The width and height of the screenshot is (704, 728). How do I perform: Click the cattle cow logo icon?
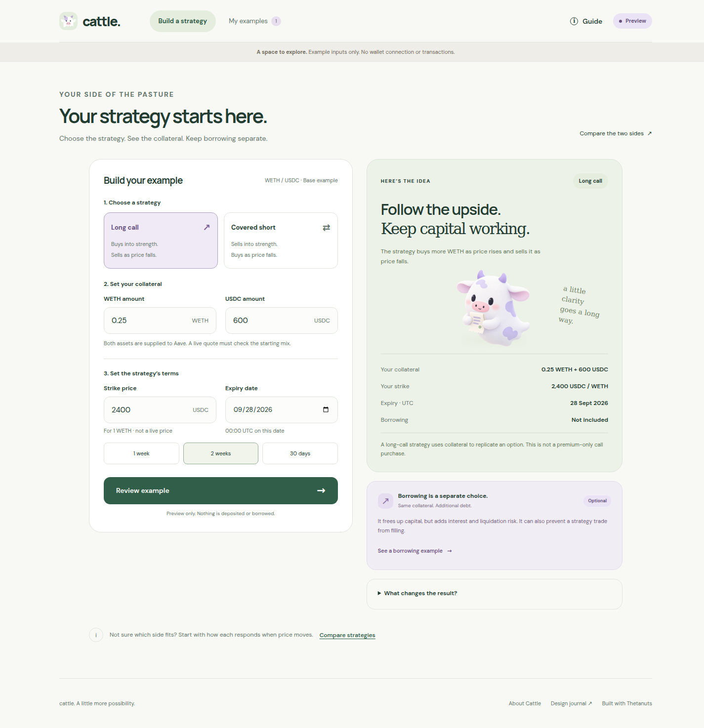[68, 21]
